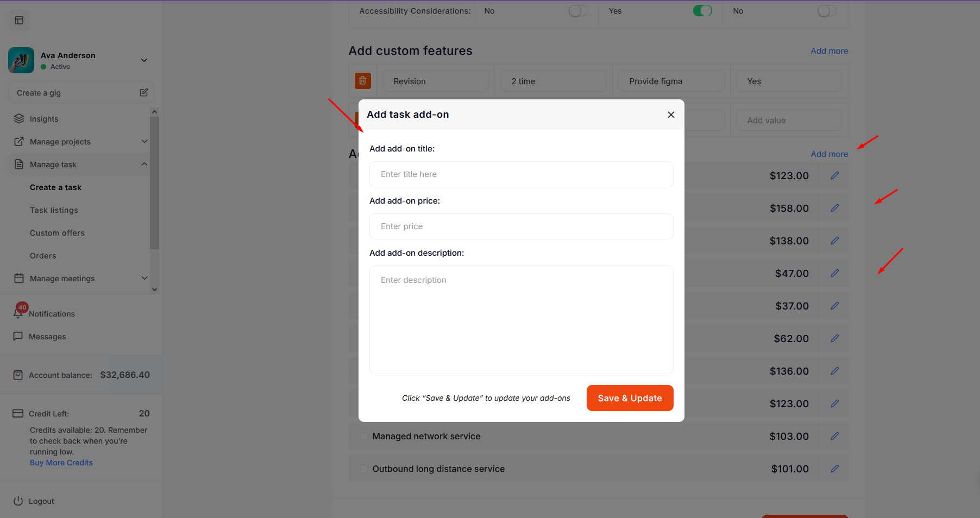
Task: Expand the Manage projects menu
Action: pyautogui.click(x=145, y=142)
